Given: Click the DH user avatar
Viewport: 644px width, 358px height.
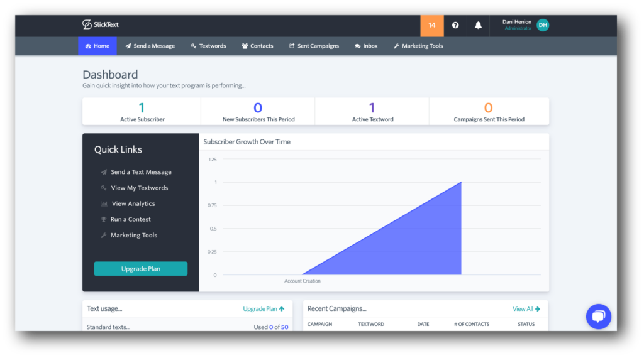Looking at the screenshot, I should 543,25.
